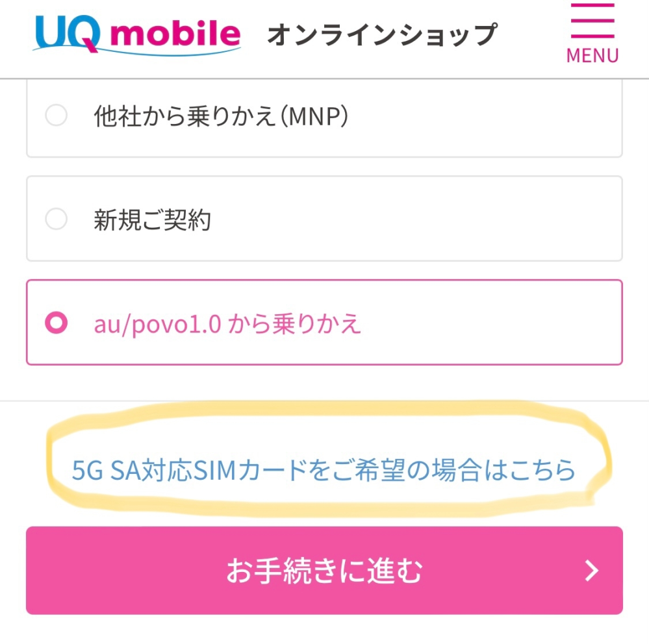Tap the top bar of the hamburger icon
Screen dimensions: 649x644
(x=592, y=6)
